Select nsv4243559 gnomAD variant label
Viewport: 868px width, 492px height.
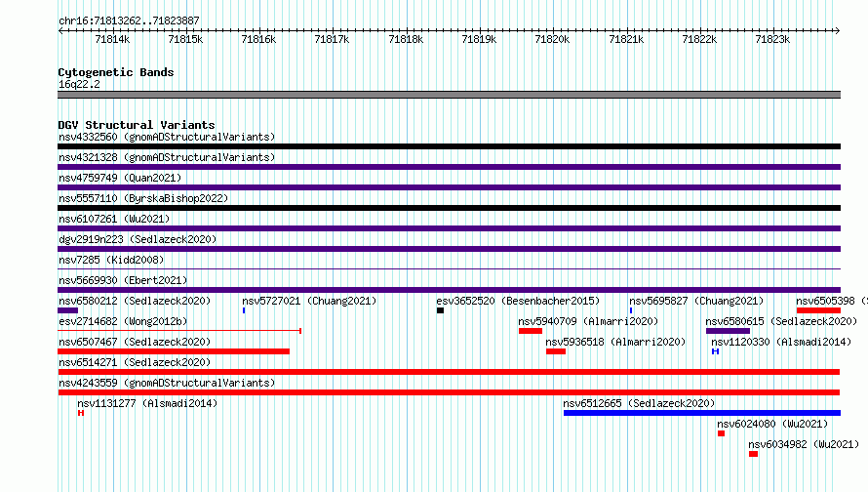pos(167,383)
